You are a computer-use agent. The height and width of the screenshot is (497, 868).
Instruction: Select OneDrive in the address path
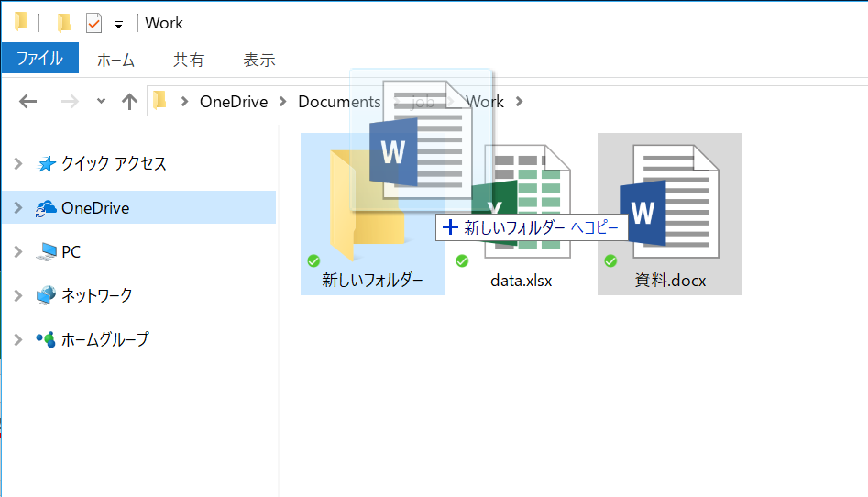click(234, 102)
